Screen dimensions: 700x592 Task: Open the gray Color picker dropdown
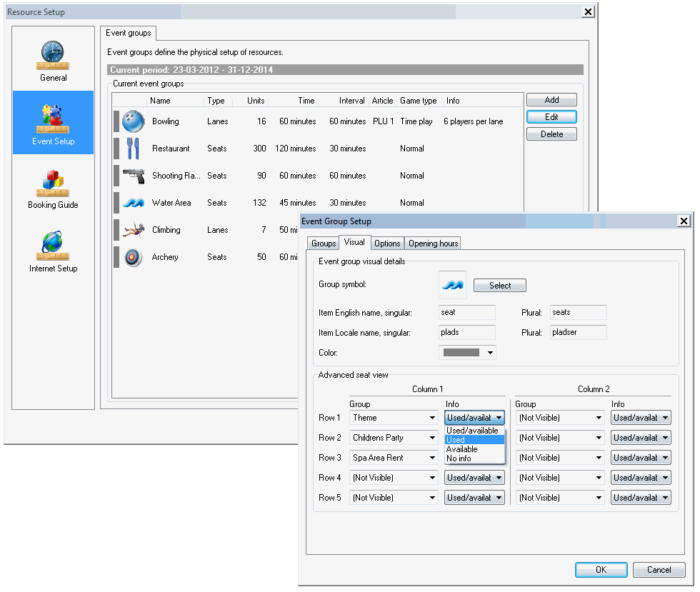click(x=467, y=352)
